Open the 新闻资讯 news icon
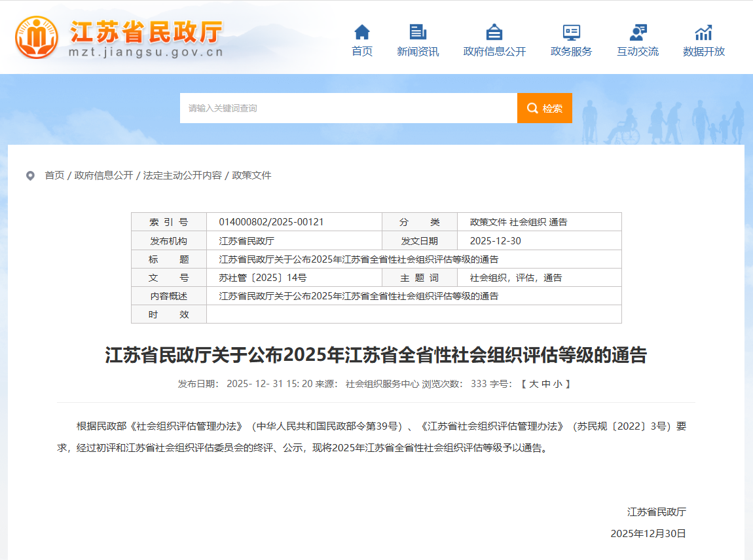This screenshot has height=560, width=753. click(x=418, y=31)
